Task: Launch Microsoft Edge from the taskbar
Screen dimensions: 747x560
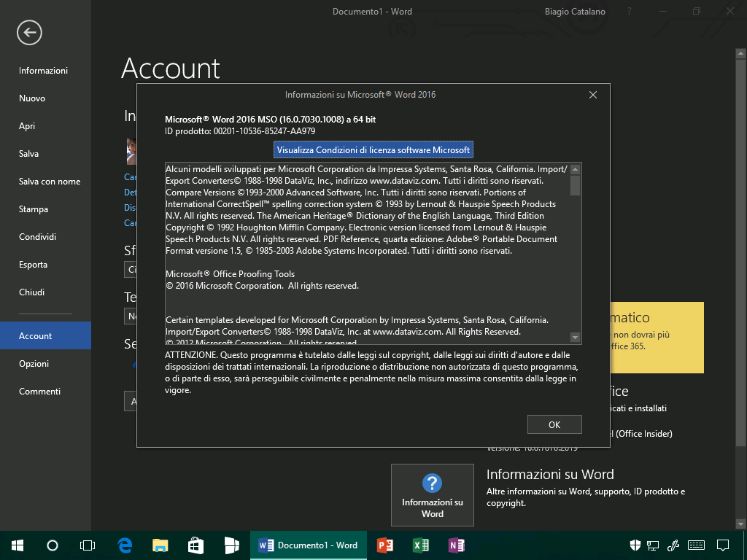Action: [125, 545]
